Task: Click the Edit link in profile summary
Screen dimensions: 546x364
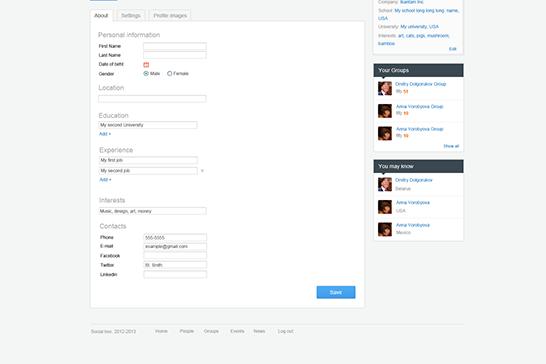Action: tap(452, 49)
